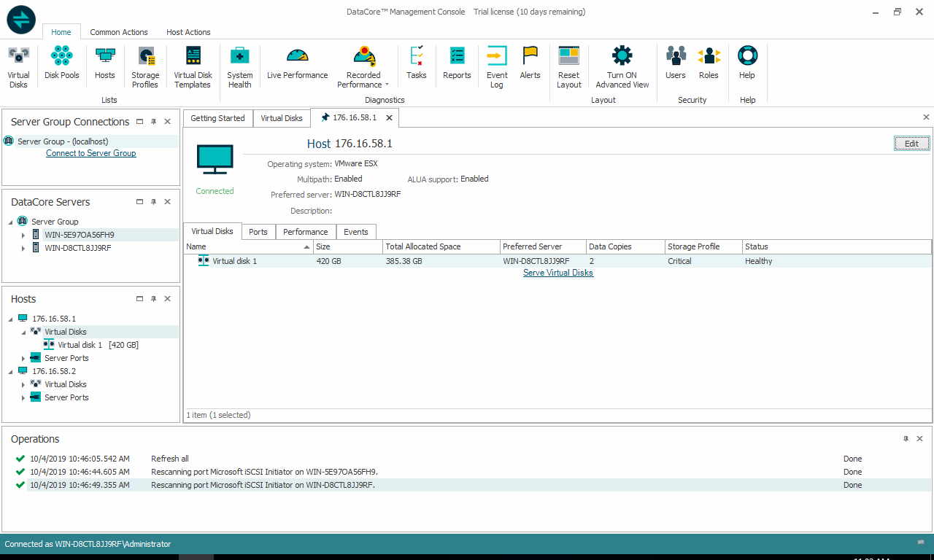Sort by Name column header

point(249,246)
